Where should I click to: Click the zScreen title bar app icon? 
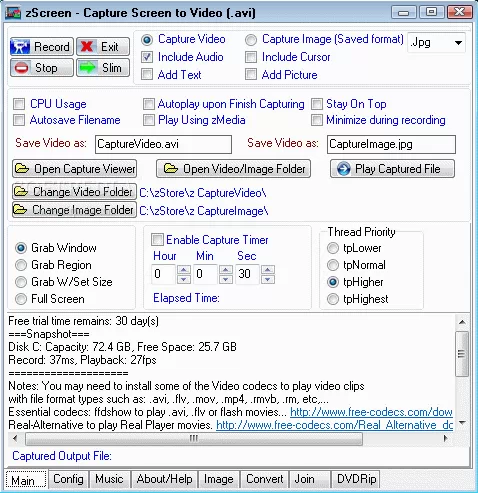(x=13, y=13)
